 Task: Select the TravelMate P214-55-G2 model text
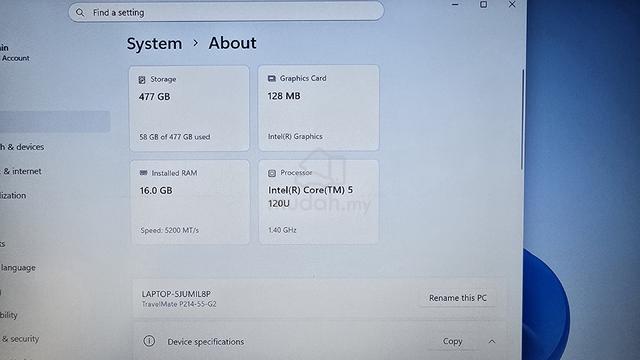pos(179,304)
